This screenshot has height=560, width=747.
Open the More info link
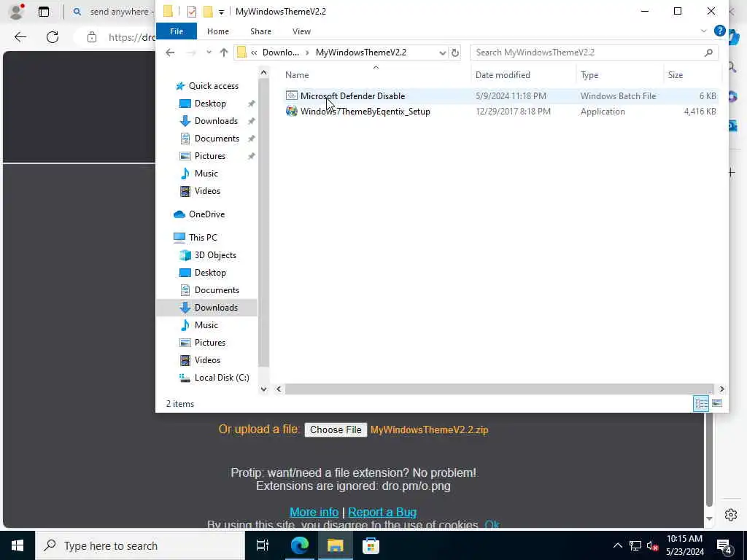314,513
